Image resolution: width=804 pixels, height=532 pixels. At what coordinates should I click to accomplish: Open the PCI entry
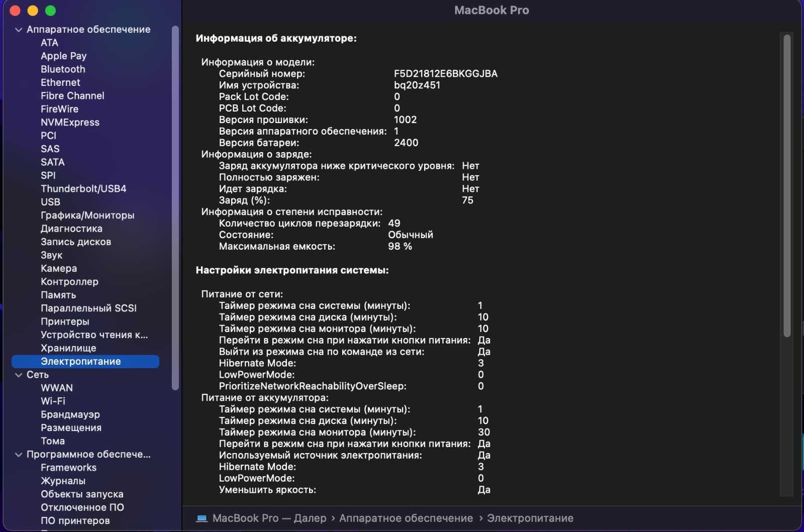coord(48,136)
